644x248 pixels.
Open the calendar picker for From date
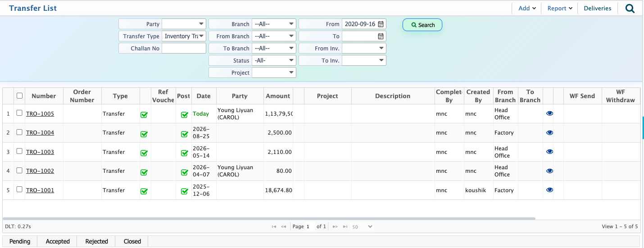coord(381,24)
